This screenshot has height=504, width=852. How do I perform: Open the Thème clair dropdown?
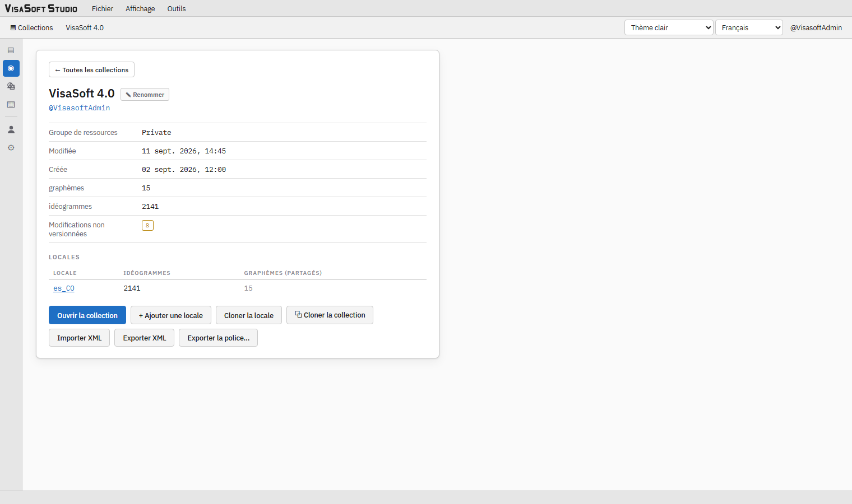(669, 27)
